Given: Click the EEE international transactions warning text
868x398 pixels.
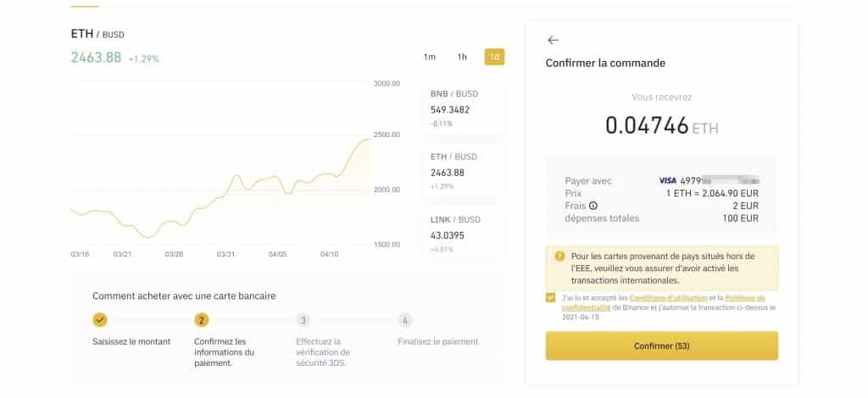Looking at the screenshot, I should [x=662, y=268].
